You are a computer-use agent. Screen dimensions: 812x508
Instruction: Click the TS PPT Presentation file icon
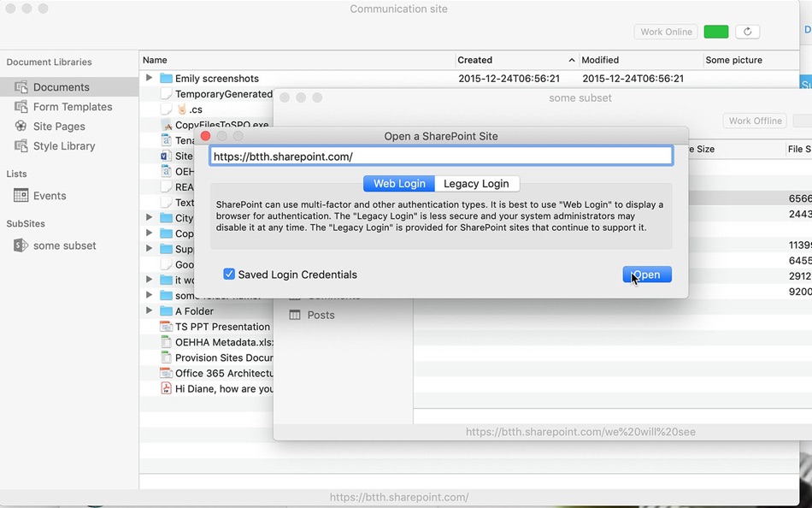166,327
